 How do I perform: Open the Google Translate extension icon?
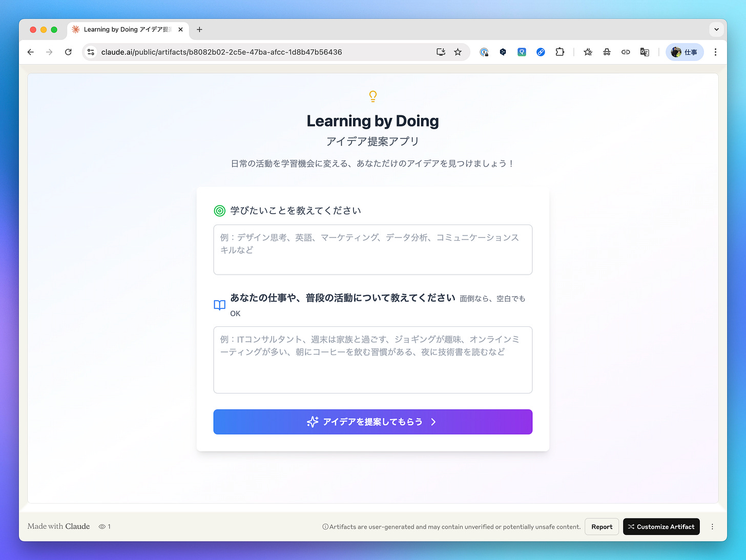pyautogui.click(x=645, y=52)
